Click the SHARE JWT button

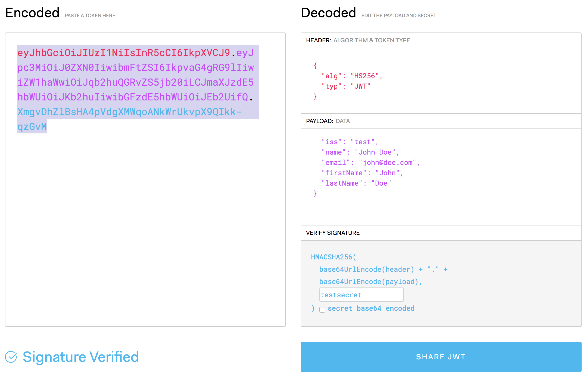point(441,357)
